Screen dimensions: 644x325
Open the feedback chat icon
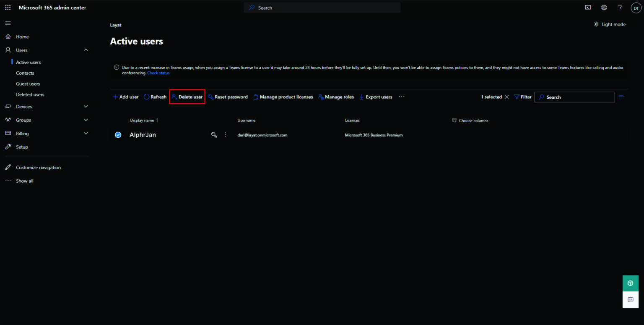631,300
